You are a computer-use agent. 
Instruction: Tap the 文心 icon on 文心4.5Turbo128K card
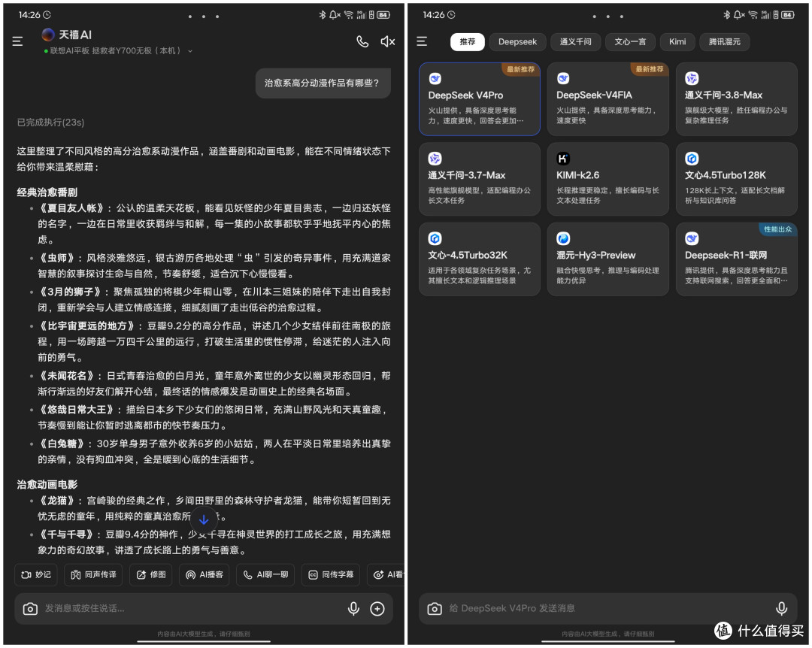692,159
